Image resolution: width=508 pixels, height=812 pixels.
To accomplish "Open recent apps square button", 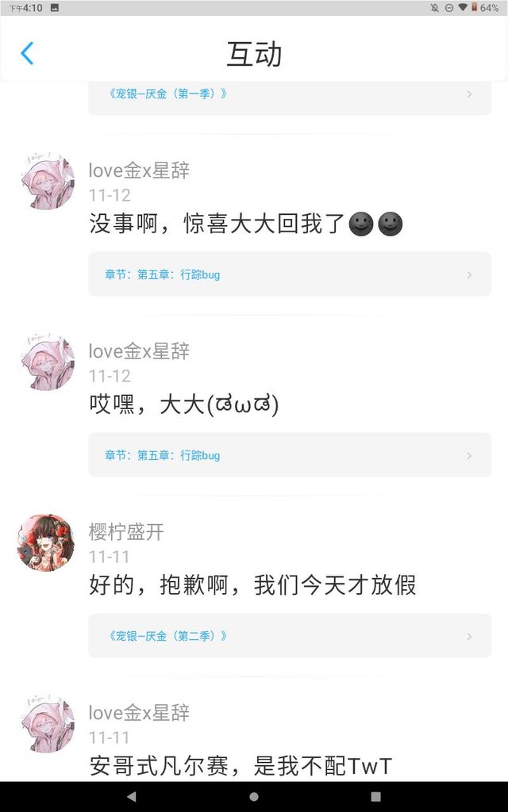I will pos(375,796).
